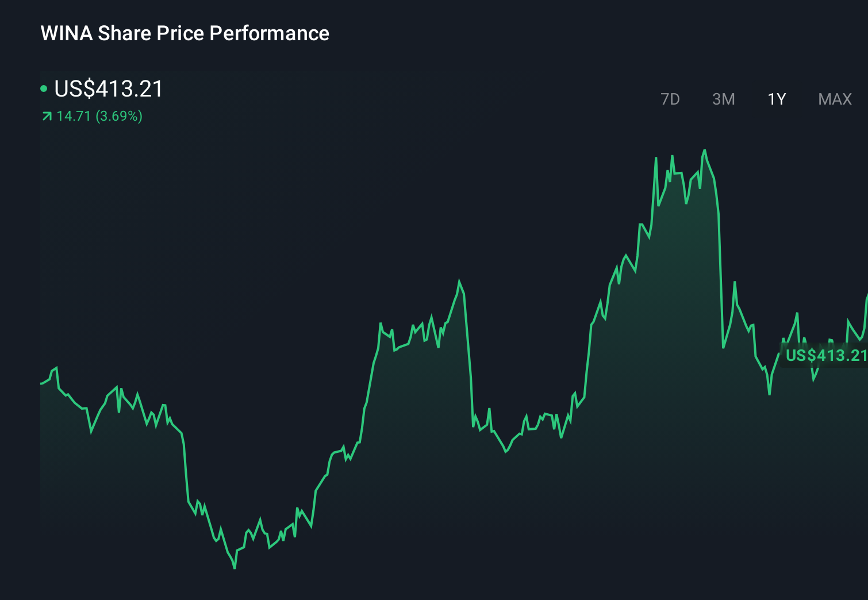The width and height of the screenshot is (868, 600).
Task: Click the upward trend arrow icon
Action: coord(45,116)
